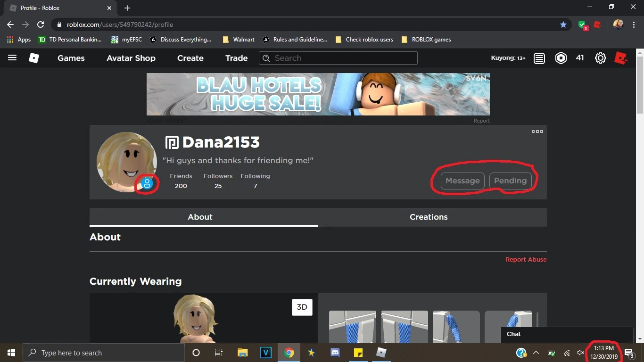Switch to the Creations tab

click(x=428, y=217)
